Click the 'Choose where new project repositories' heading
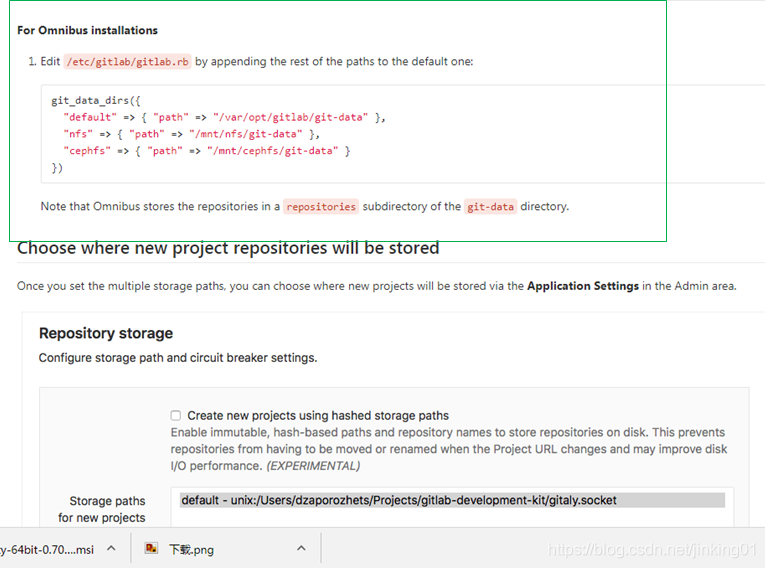 click(x=228, y=248)
